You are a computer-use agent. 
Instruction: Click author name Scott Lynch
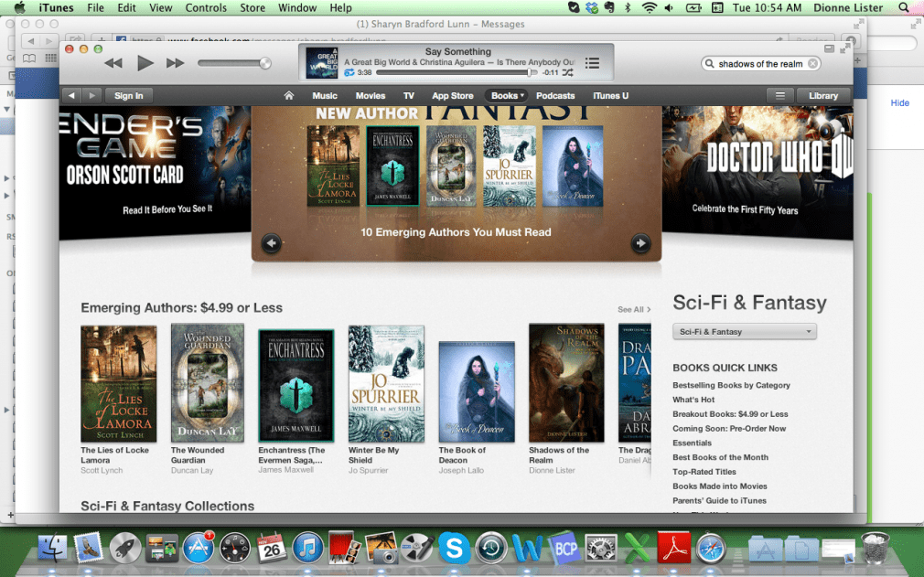[x=102, y=470]
